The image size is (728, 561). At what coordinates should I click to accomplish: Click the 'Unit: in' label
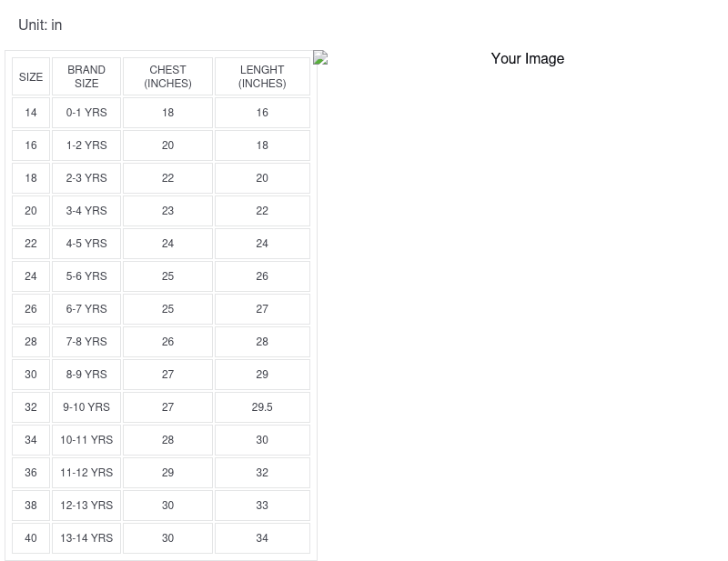point(40,25)
